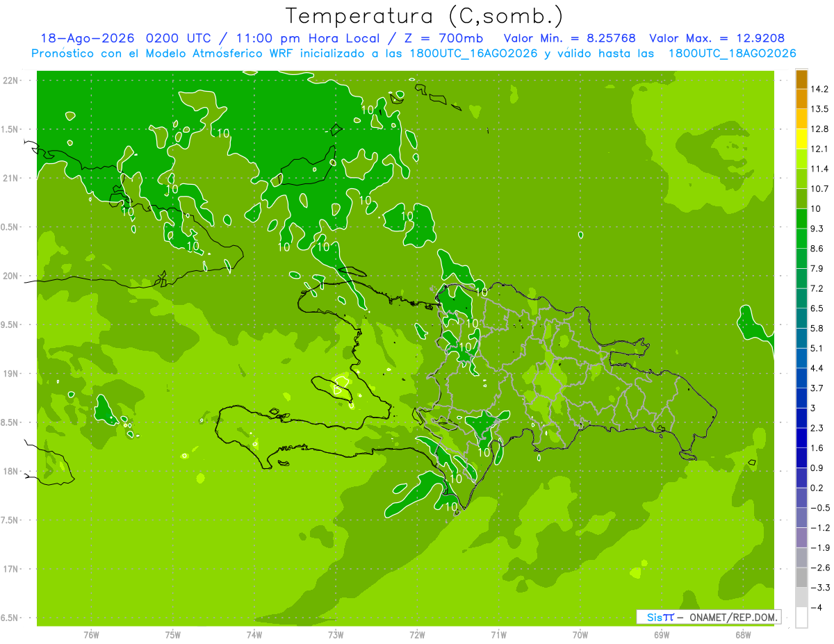Viewport: 834px width, 644px height.
Task: Click the "6.5" colorbar value
Action: click(x=817, y=308)
